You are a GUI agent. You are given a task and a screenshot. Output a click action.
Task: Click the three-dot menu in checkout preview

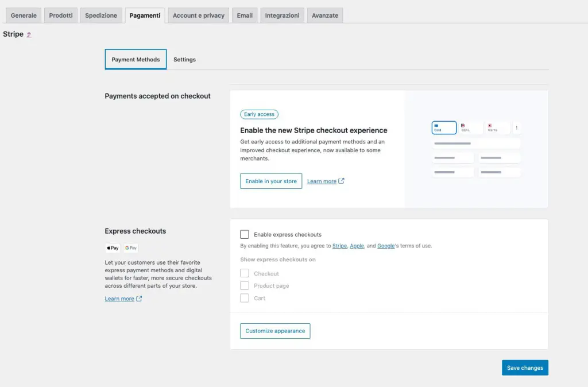516,127
